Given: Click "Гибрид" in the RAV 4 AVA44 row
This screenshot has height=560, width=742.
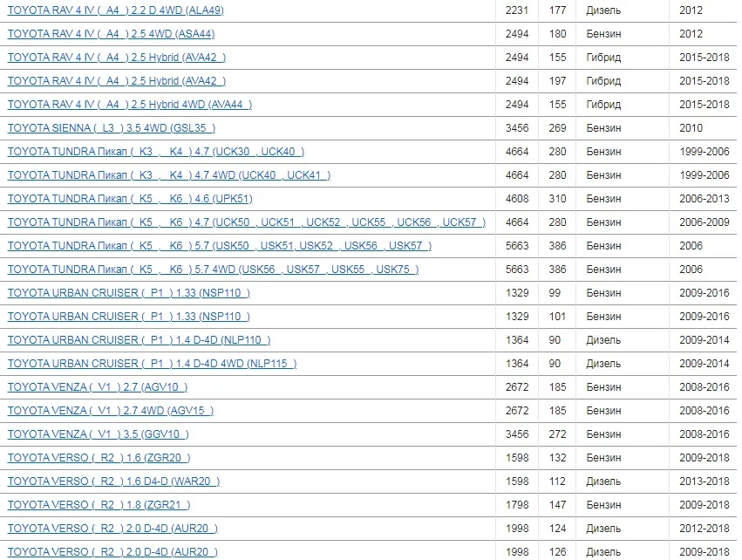Looking at the screenshot, I should click(x=603, y=105).
